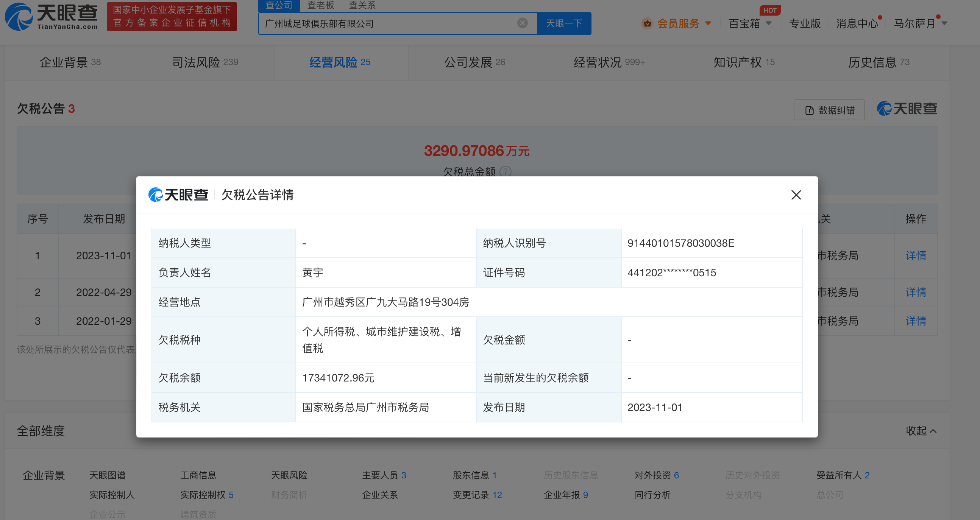Click the 数据纠错 button
Image resolution: width=980 pixels, height=520 pixels.
tap(829, 110)
